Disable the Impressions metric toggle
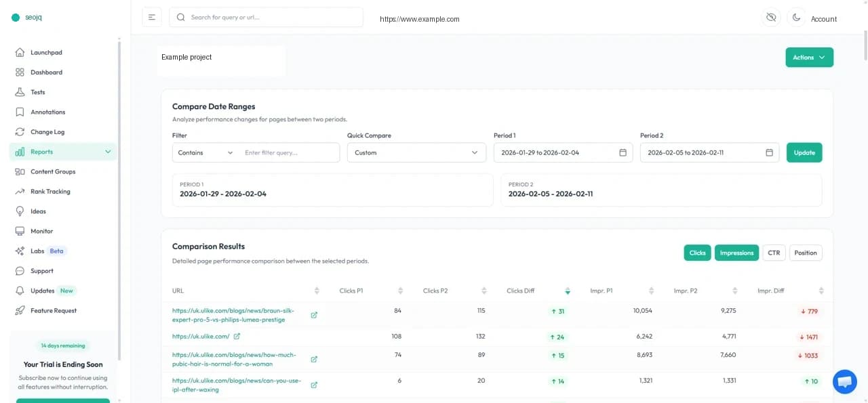This screenshot has height=403, width=868. coord(736,253)
